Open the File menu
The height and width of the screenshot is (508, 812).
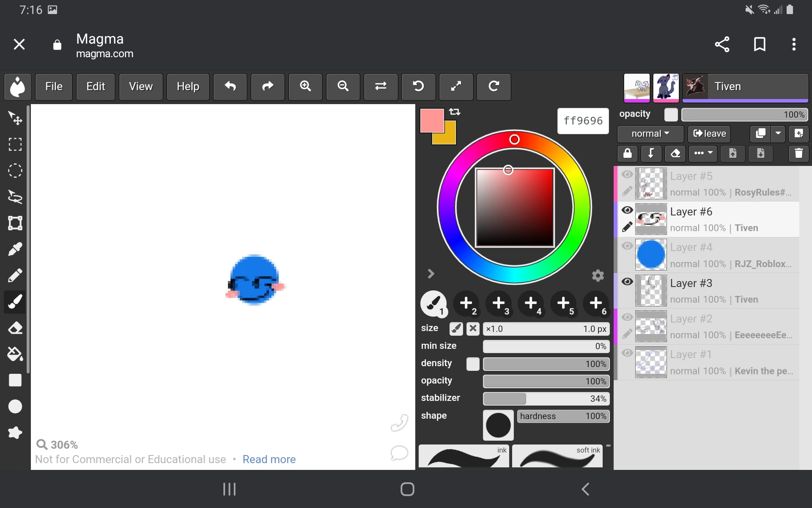coord(54,87)
